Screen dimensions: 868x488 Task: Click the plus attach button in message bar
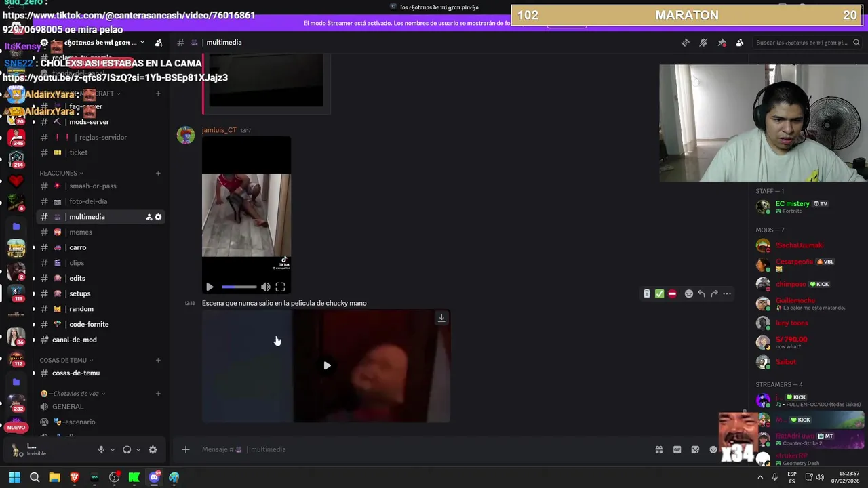[x=185, y=449]
